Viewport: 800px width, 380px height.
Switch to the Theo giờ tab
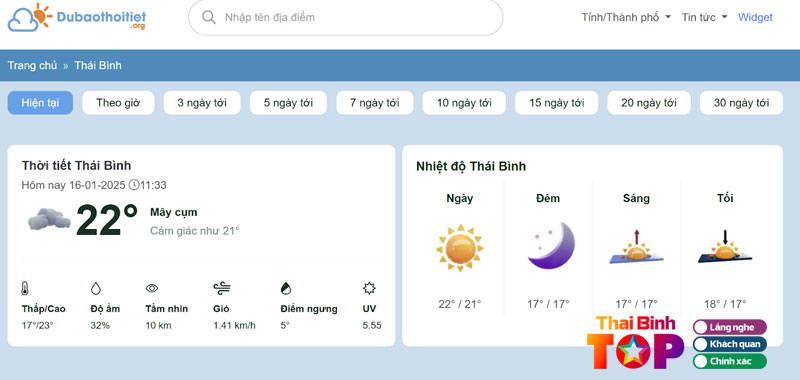[118, 103]
